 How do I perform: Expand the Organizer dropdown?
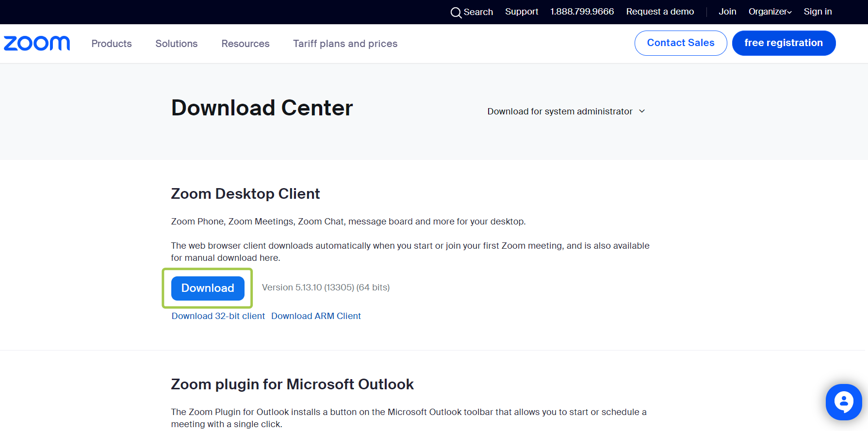770,12
